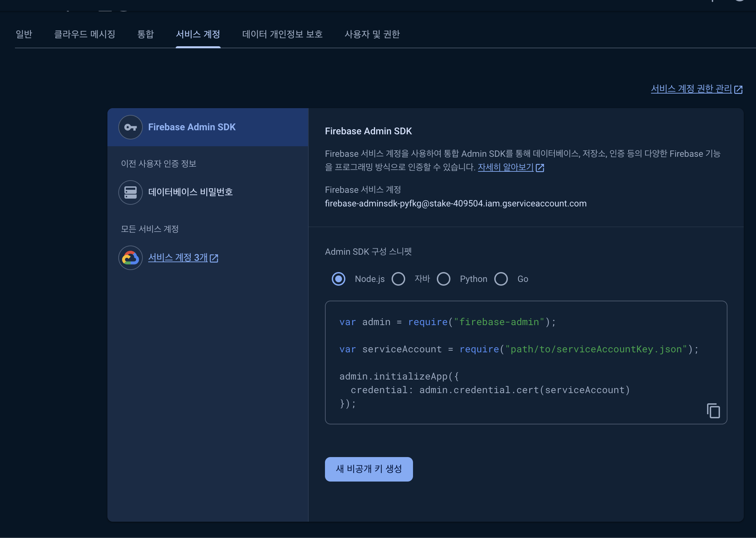
Task: Click external link icon beside 서비스 계정 권한 관리
Action: coord(738,89)
